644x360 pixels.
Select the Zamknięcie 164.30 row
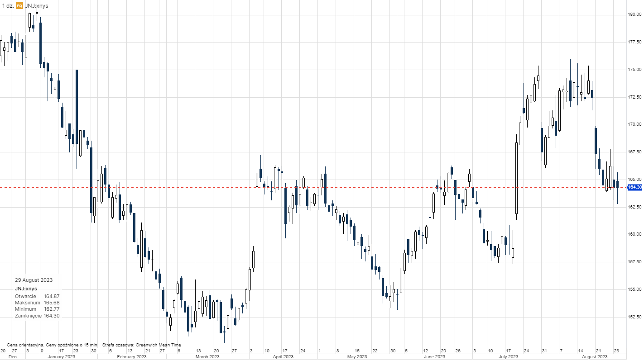click(37, 316)
